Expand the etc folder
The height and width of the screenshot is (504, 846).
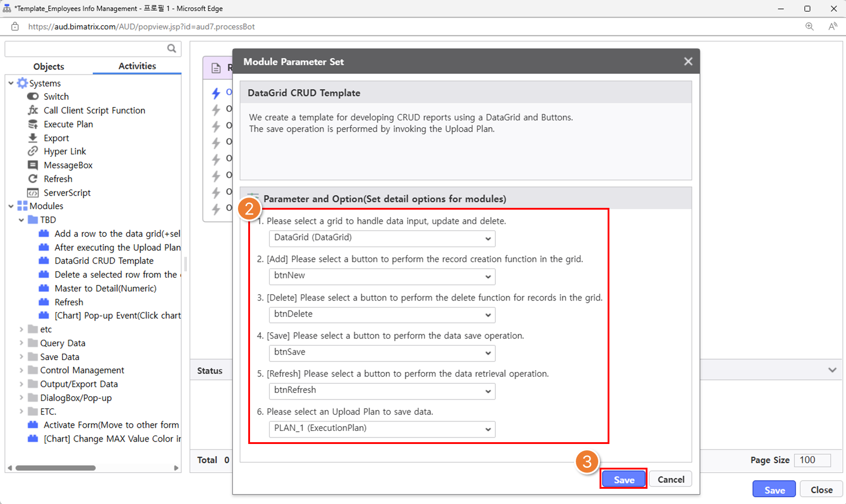pos(21,329)
